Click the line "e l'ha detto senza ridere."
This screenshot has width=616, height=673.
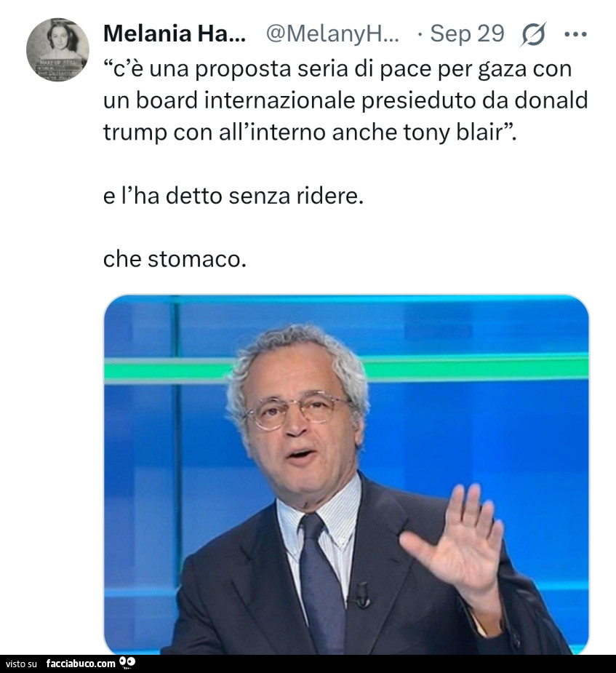(233, 196)
